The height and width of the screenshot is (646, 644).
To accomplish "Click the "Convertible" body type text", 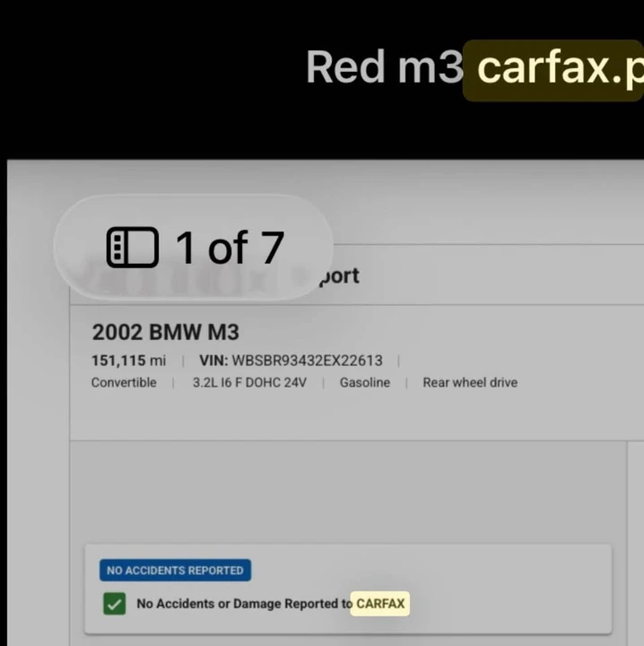I will (x=124, y=382).
